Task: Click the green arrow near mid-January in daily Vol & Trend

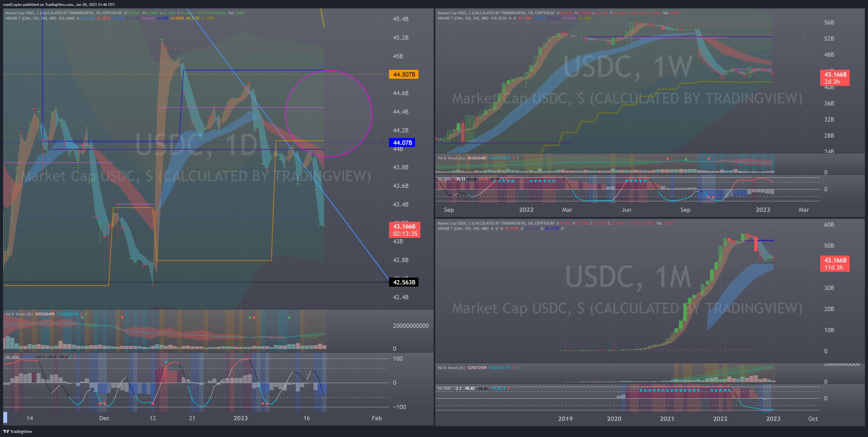Action: click(289, 317)
